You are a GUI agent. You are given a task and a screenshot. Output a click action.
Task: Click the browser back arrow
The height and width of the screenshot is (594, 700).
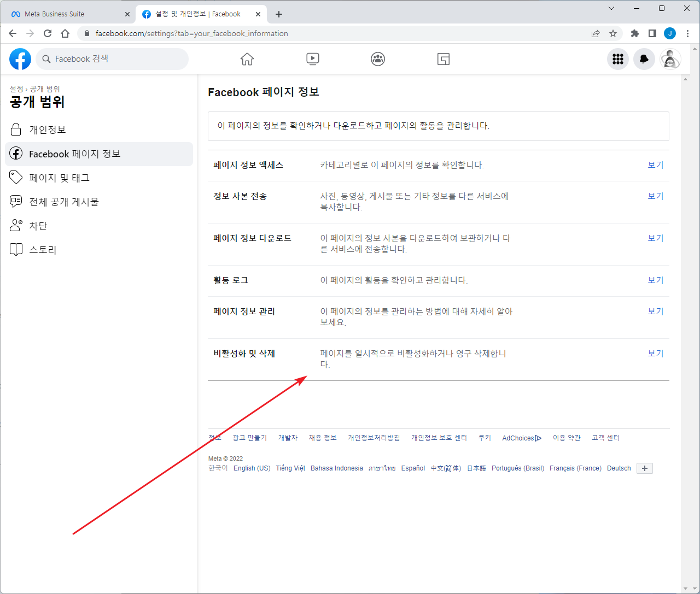point(13,33)
